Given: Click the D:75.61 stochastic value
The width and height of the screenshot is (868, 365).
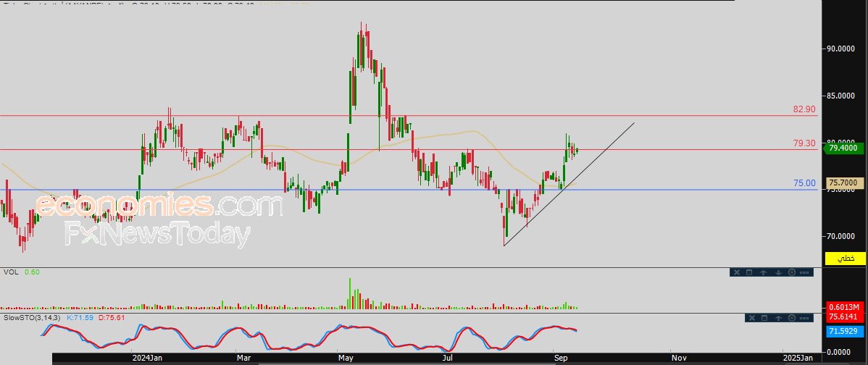Looking at the screenshot, I should [112, 317].
